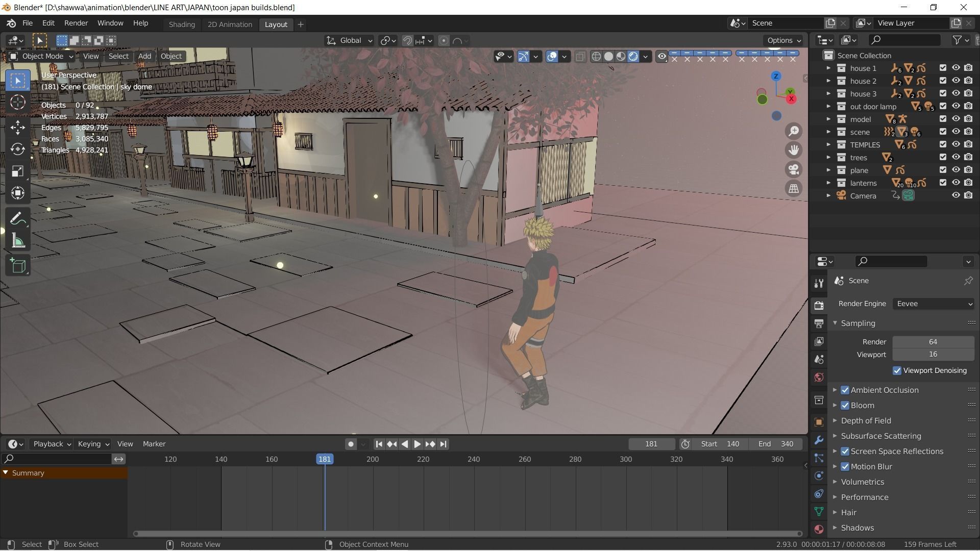
Task: Open the viewport Select menu
Action: [x=118, y=56]
